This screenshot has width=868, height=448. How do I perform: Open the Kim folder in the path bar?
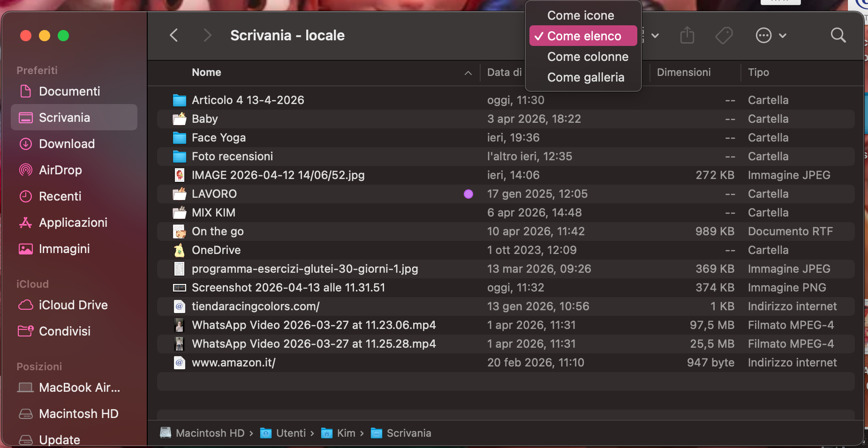click(346, 433)
